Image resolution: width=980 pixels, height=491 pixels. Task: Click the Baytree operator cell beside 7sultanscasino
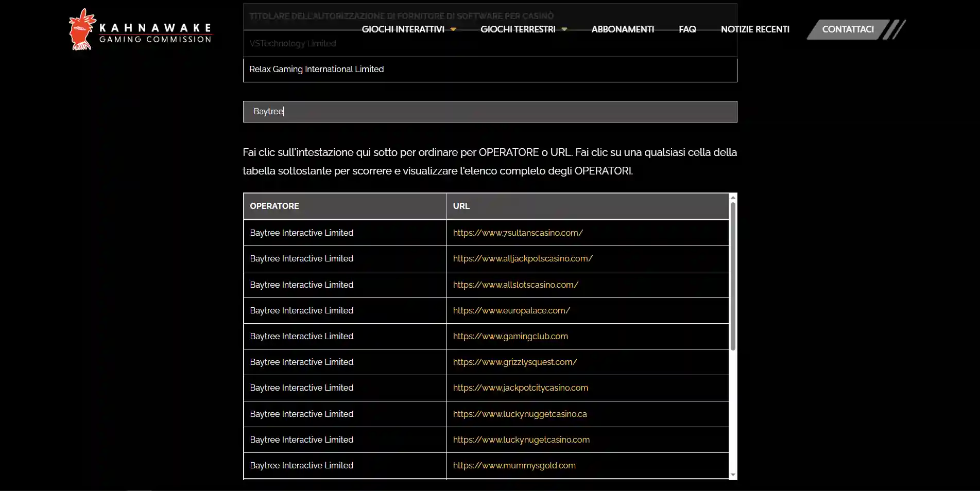click(x=345, y=233)
